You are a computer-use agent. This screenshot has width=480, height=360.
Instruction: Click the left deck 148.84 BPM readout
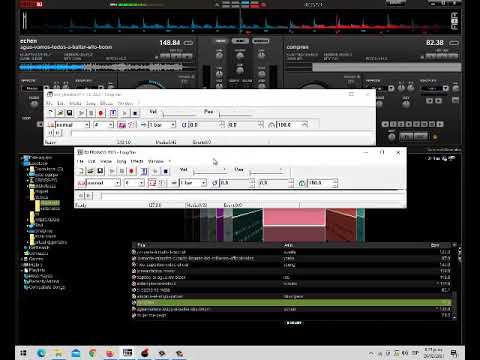[x=170, y=43]
